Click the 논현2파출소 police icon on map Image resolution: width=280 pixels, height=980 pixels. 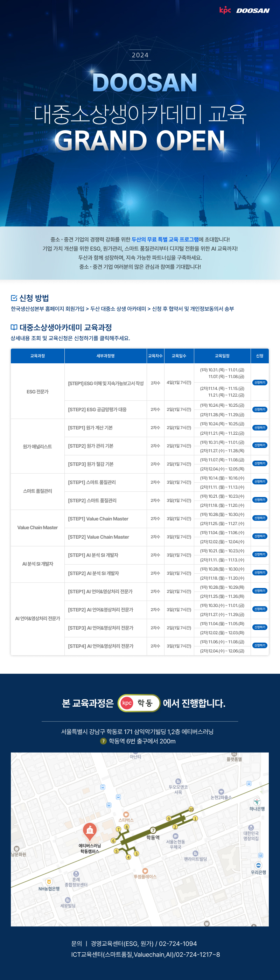click(x=221, y=792)
